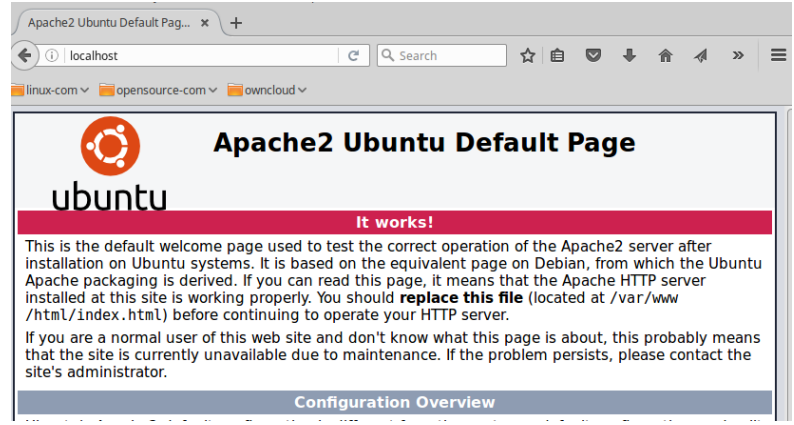
Task: Click the 'Apache2 Ubuntu Default Page' heading
Action: click(x=424, y=143)
